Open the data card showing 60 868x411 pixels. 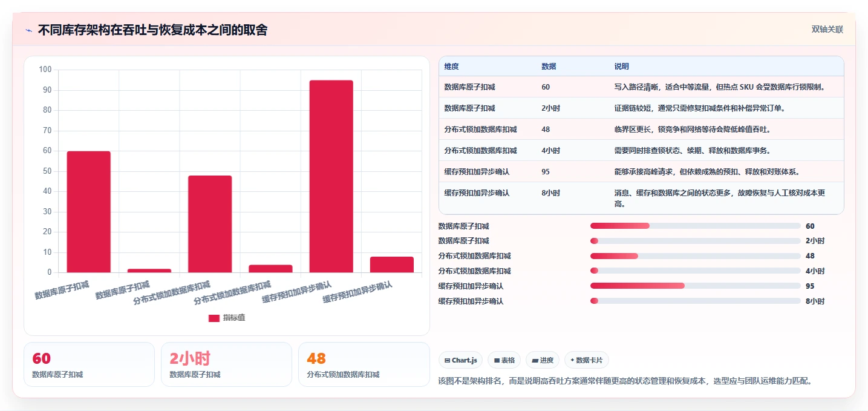pyautogui.click(x=89, y=364)
